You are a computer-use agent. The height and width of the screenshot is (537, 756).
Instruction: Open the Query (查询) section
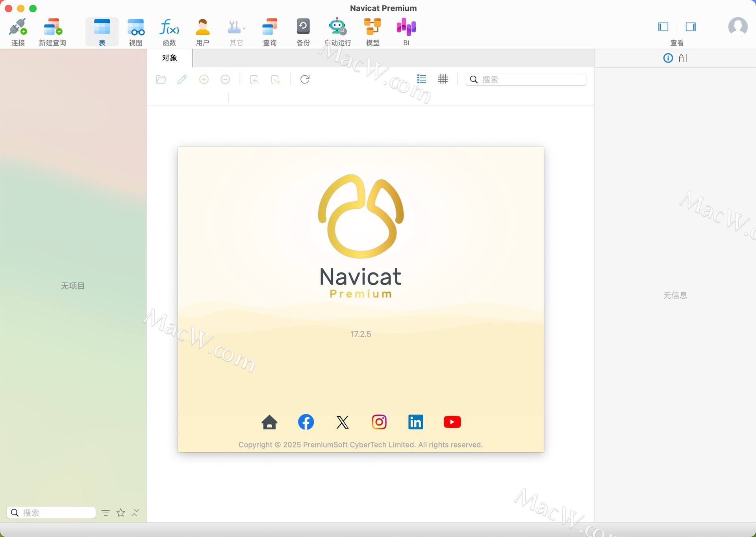270,32
